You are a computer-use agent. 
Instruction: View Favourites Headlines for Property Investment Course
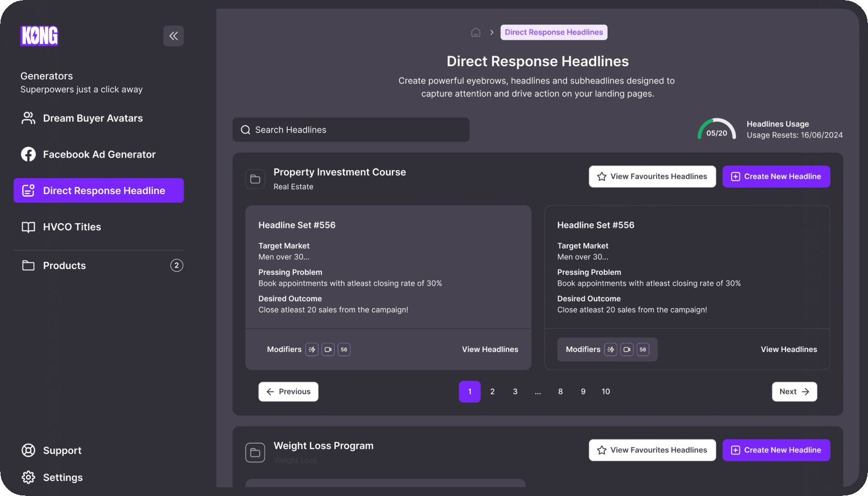[652, 176]
